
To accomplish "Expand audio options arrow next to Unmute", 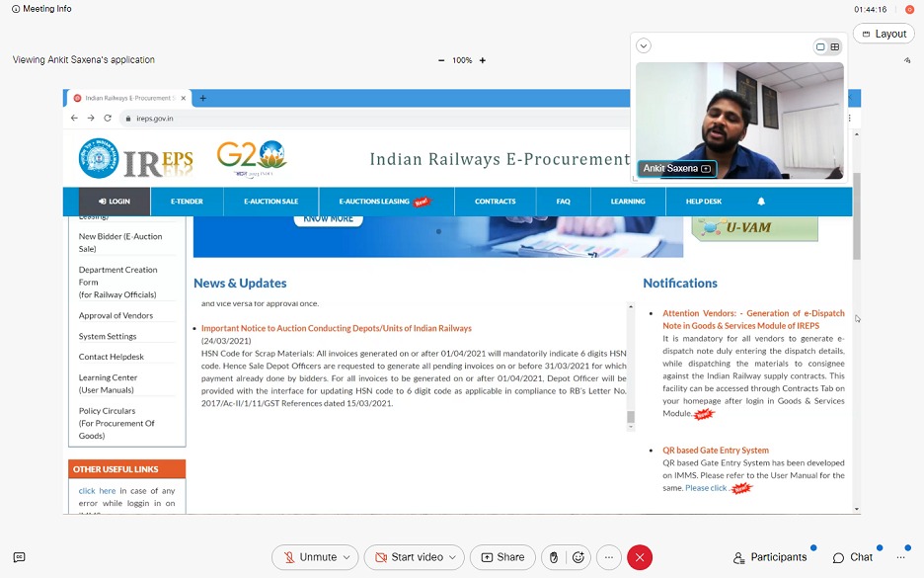I will click(347, 557).
